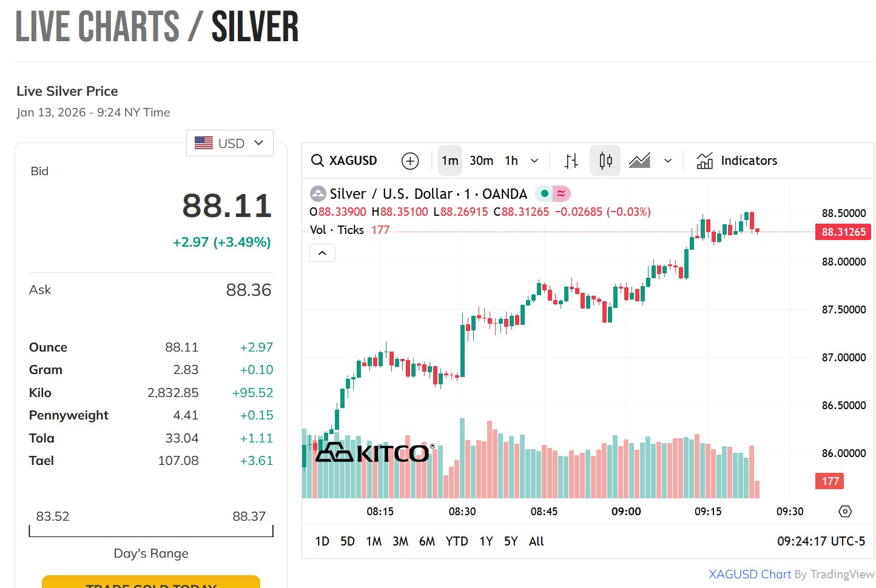Viewport: 876px width, 588px height.
Task: Select the area chart style icon
Action: click(639, 161)
